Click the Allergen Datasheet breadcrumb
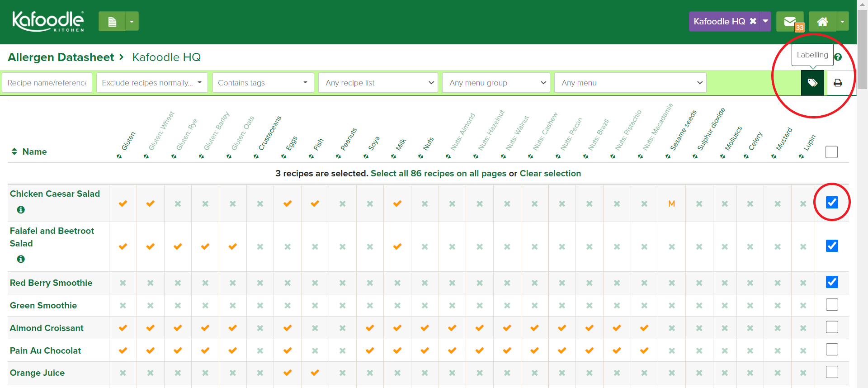 tap(61, 57)
